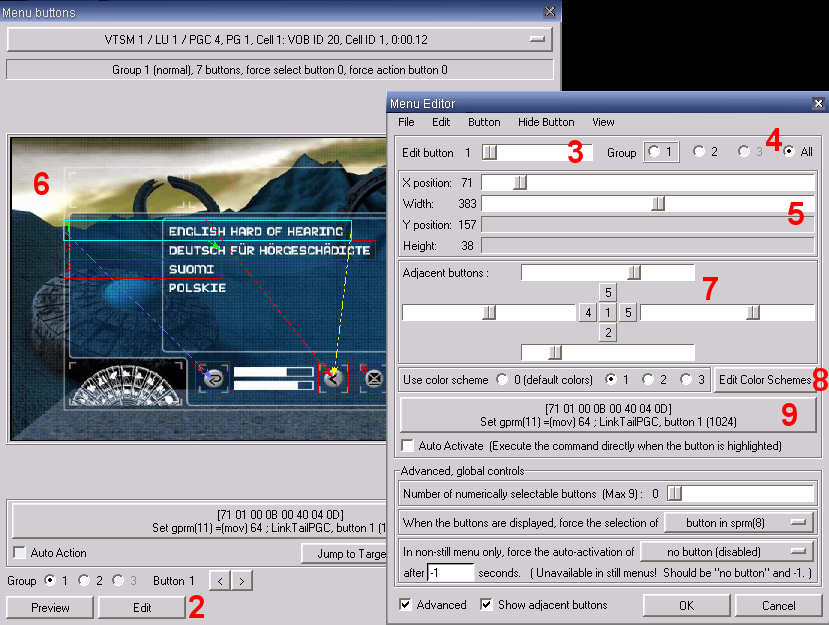The height and width of the screenshot is (625, 829).
Task: Click 'POLSKIE' in the menu preview
Action: 197,288
